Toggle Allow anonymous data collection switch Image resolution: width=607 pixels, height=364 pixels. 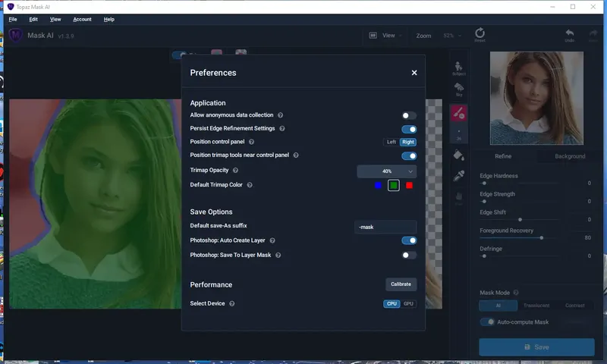[408, 116]
